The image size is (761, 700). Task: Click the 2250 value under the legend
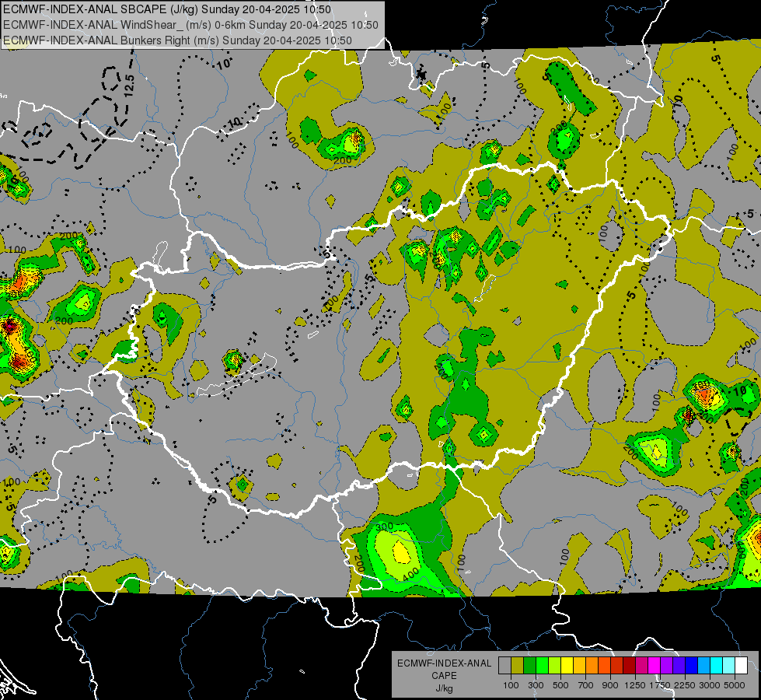[685, 685]
